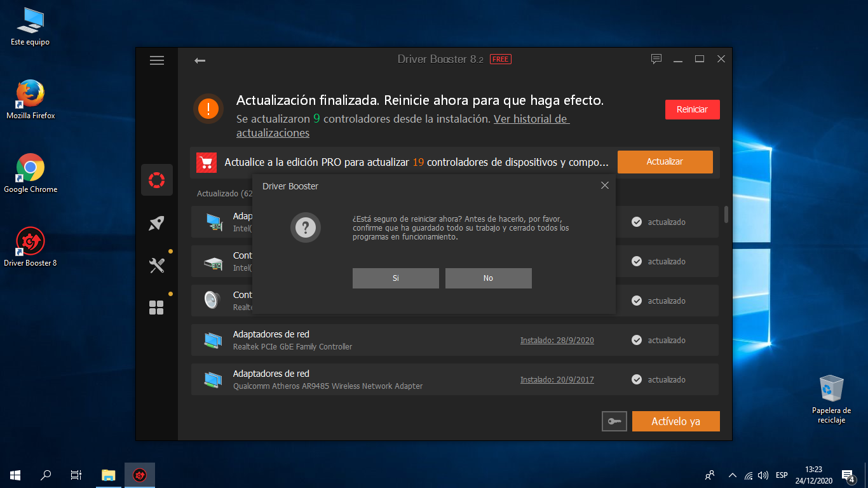Click checkmark icon for Realtek PCIe row
Viewport: 868px width, 488px height.
point(636,341)
